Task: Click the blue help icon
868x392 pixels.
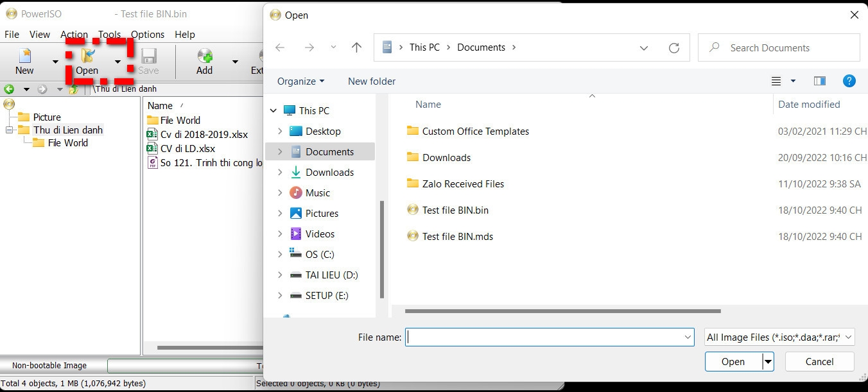Action: pos(849,81)
